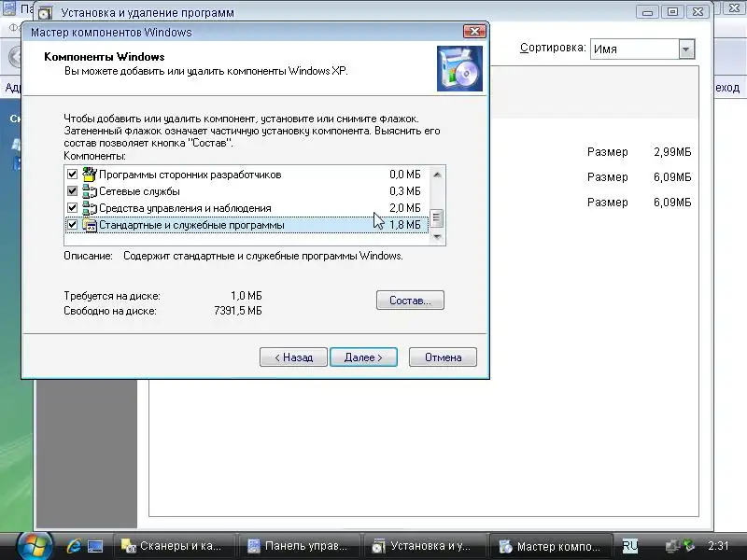Click Установка и удаление программ title icon

pyautogui.click(x=45, y=13)
